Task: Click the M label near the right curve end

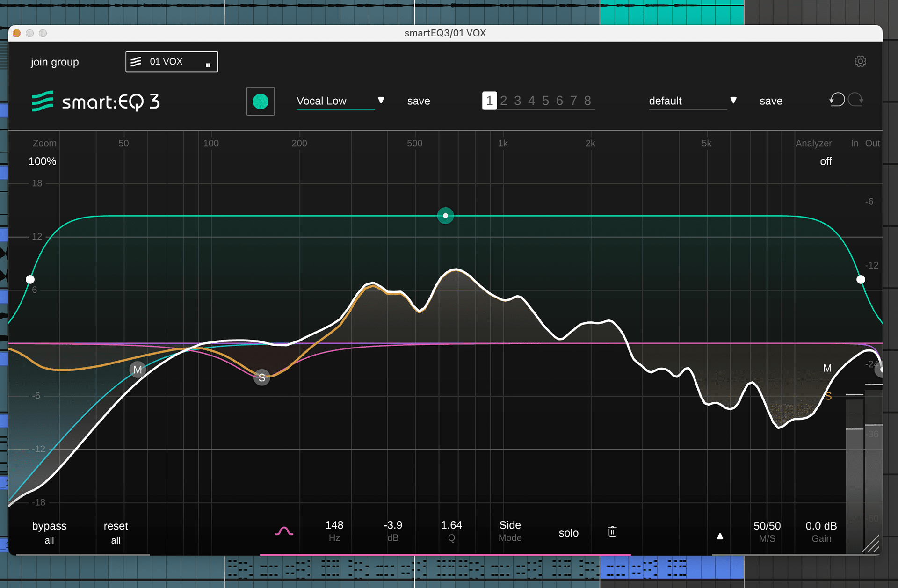Action: pos(827,368)
